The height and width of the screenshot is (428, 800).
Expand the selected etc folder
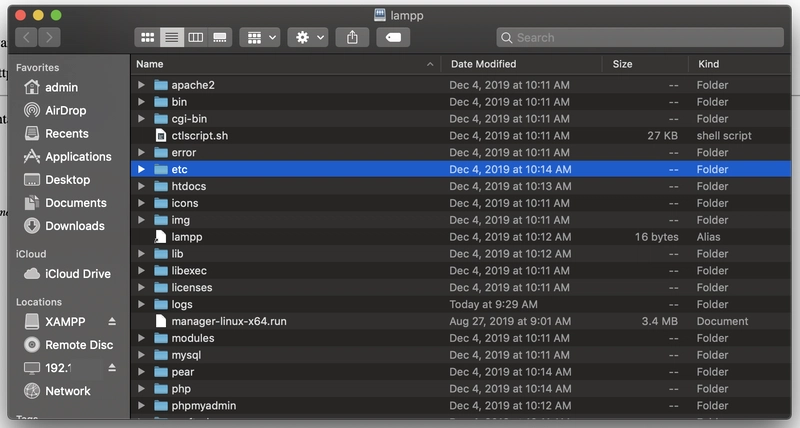(x=141, y=169)
